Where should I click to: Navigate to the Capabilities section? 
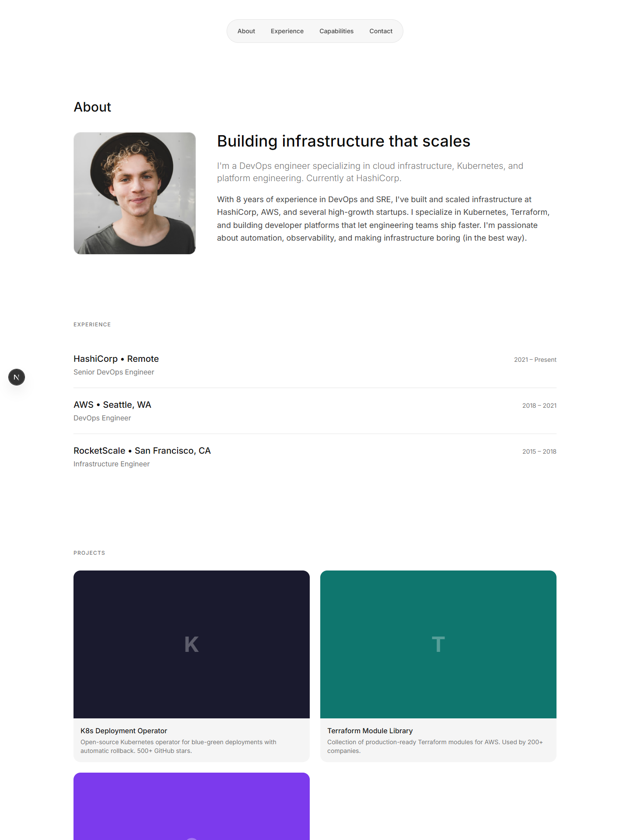coord(336,31)
